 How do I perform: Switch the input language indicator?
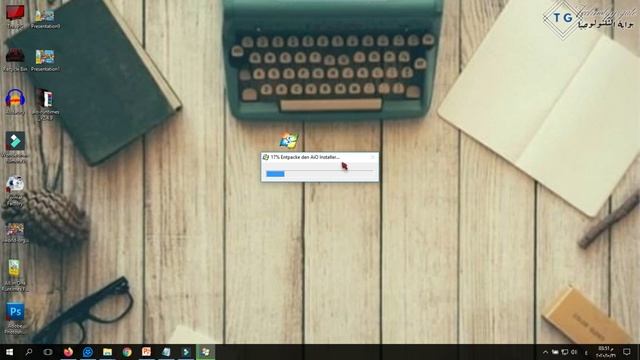point(586,353)
